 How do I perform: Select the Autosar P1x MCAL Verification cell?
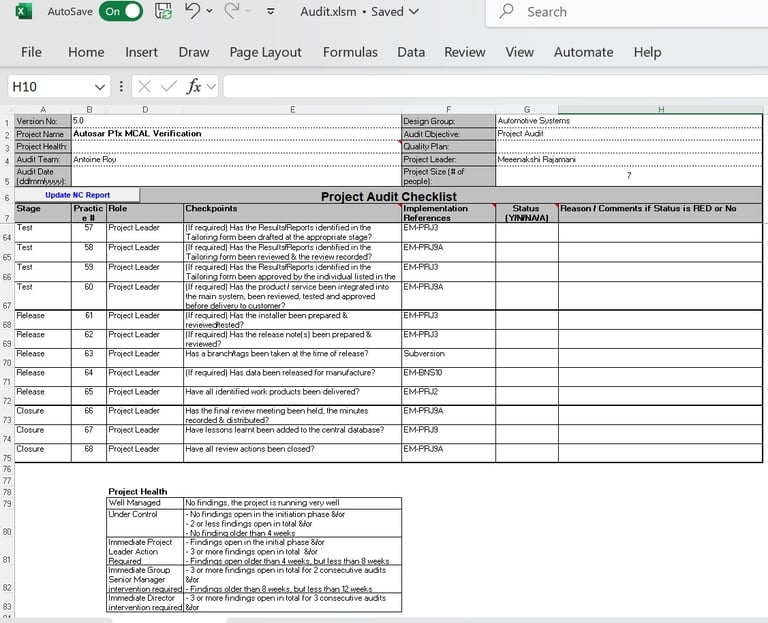[236, 134]
